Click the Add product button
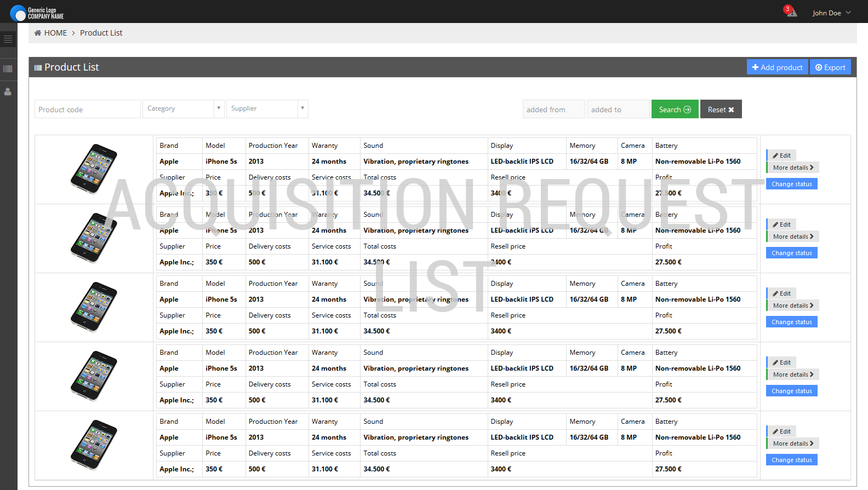868x490 pixels. coord(777,67)
